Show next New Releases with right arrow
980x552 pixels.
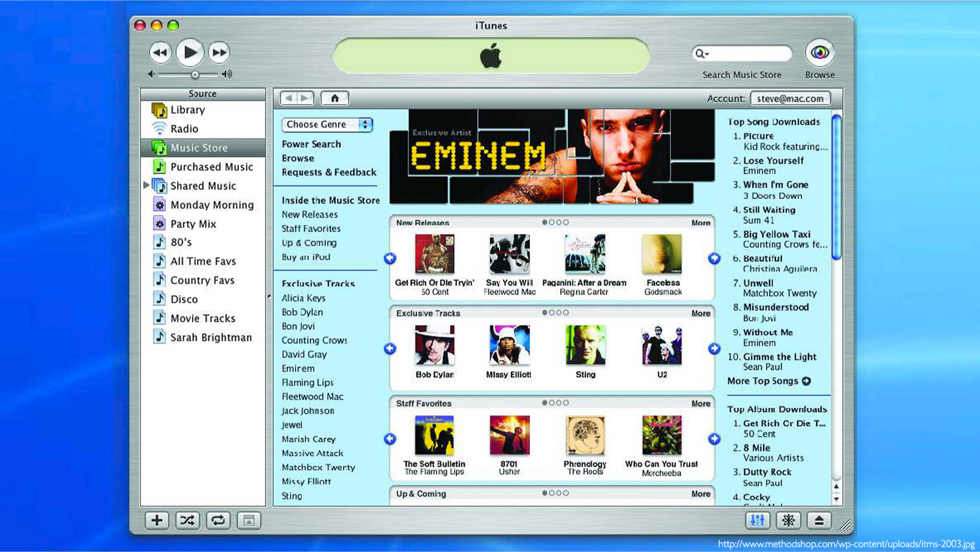click(714, 258)
